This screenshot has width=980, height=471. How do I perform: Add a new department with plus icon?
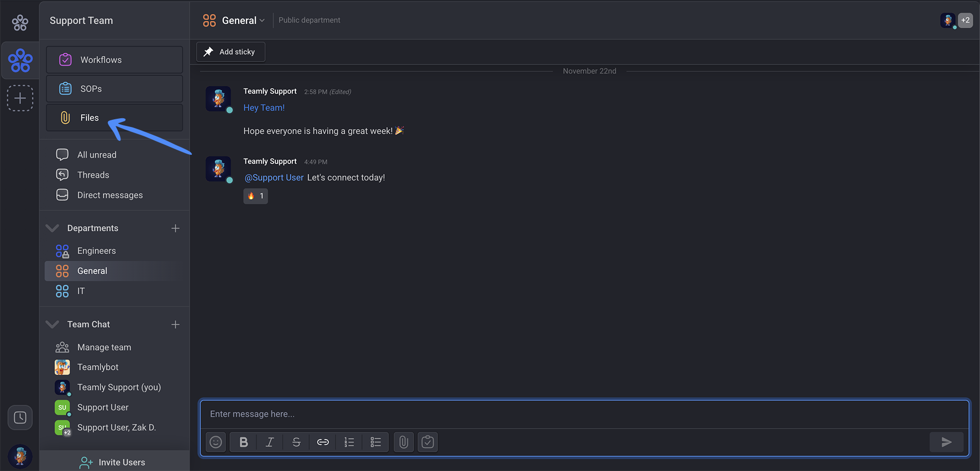click(175, 228)
